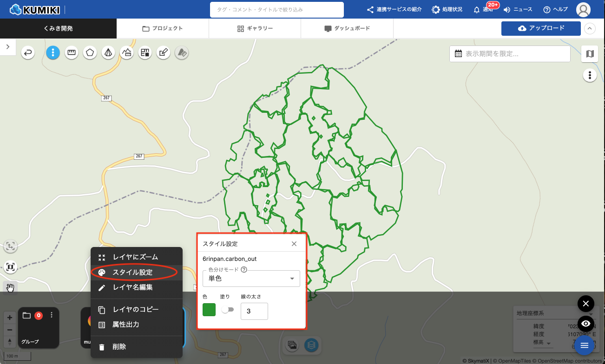This screenshot has width=605, height=364.
Task: Choose the cone volume measurement tool
Action: [x=108, y=53]
